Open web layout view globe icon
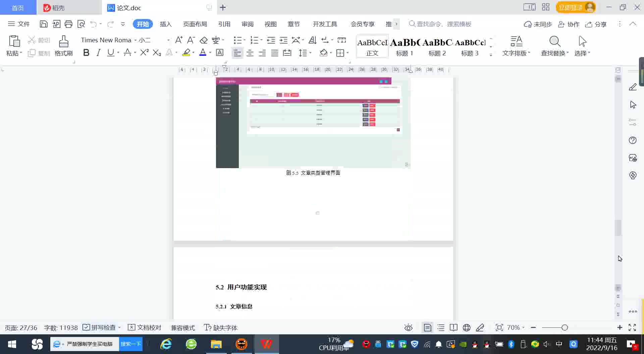This screenshot has height=354, width=644. tap(467, 328)
